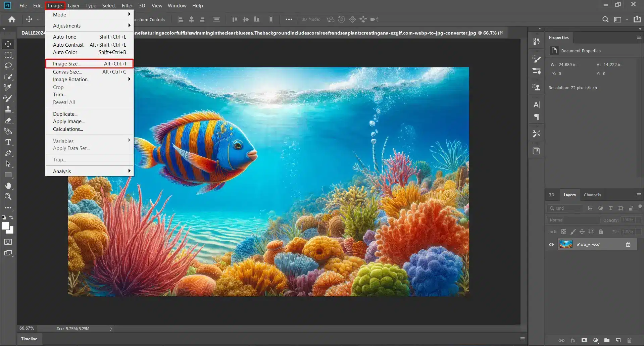Choose Auto Tone from the menu

tap(90, 37)
